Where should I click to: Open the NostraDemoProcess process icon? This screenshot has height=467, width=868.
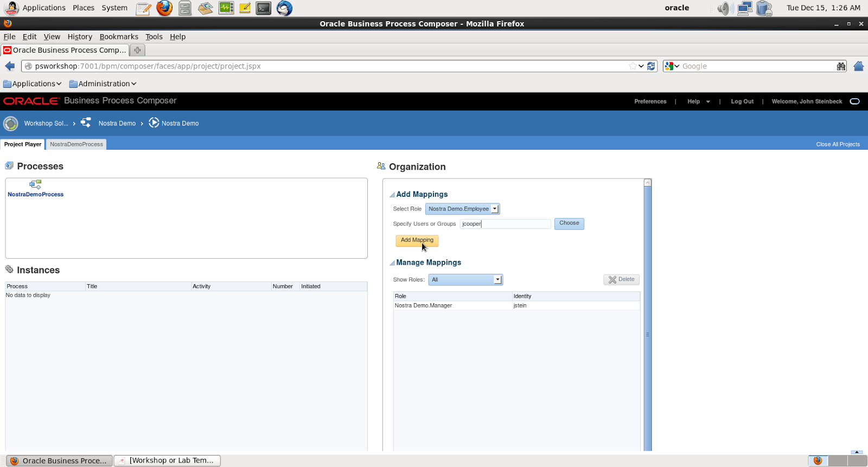pyautogui.click(x=35, y=184)
